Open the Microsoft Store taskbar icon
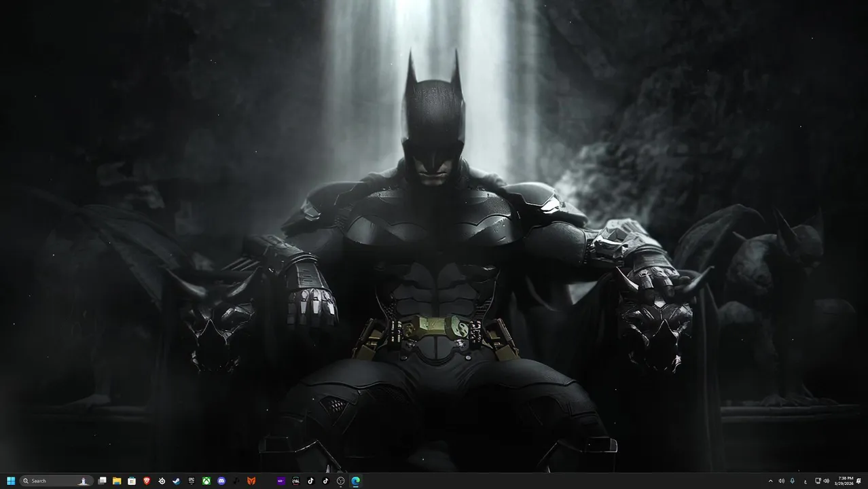Viewport: 868px width, 489px height. coord(132,481)
